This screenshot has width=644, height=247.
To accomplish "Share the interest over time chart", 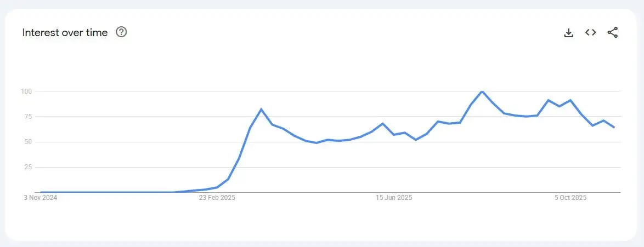I will point(613,33).
